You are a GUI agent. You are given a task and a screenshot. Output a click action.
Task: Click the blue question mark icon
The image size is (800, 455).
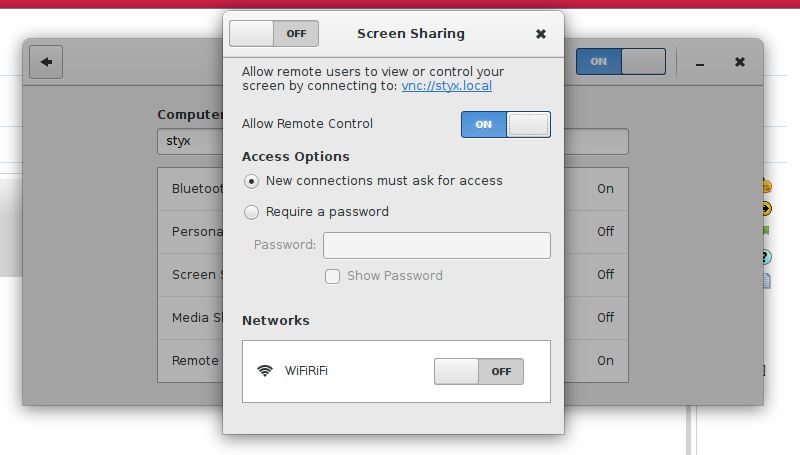(x=766, y=256)
